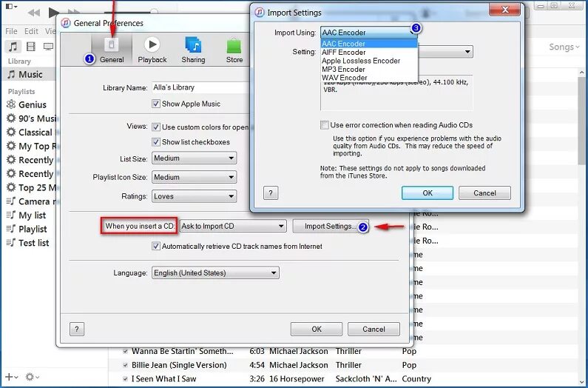Click the gear settings icon below sidebar
Screen dimensions: 588x388
click(x=32, y=377)
